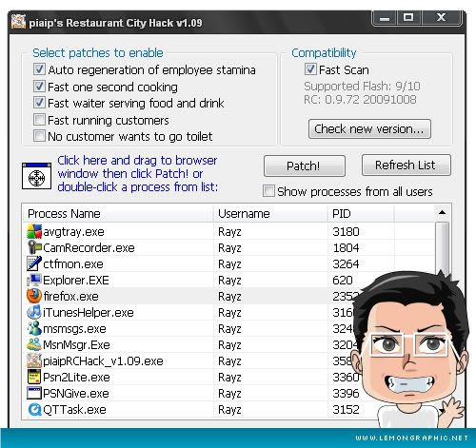Image resolution: width=476 pixels, height=448 pixels.
Task: Select the MsnMsgr.Exe process name
Action: click(76, 345)
